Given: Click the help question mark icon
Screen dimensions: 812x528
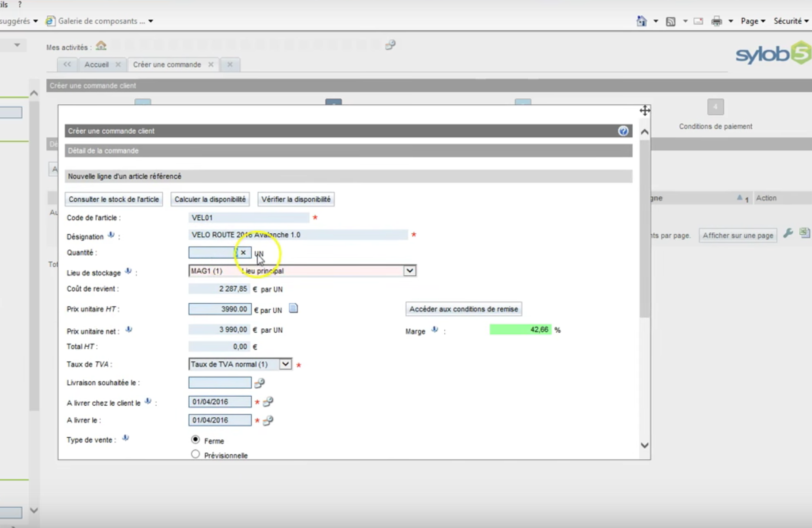Looking at the screenshot, I should tap(623, 131).
